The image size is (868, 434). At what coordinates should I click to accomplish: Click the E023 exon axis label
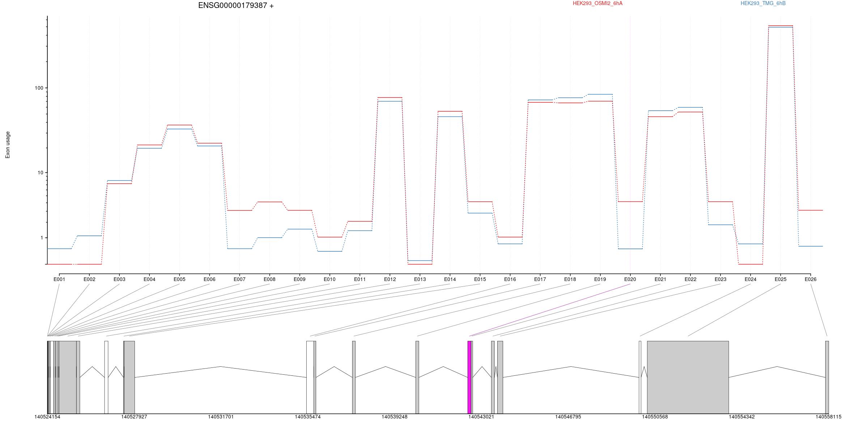click(720, 279)
